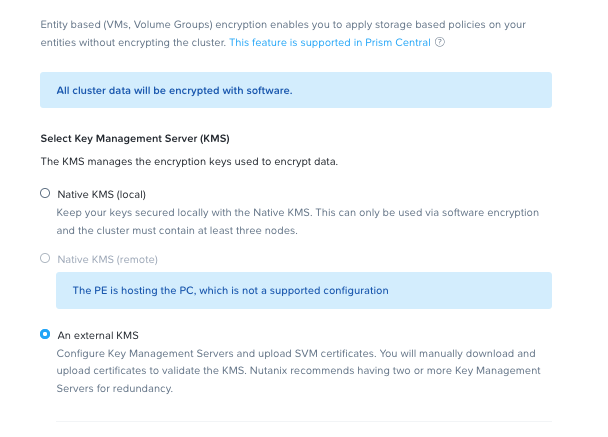The width and height of the screenshot is (608, 437).
Task: Click the 'KMS manages the encryption keys' text
Action: coord(189,161)
